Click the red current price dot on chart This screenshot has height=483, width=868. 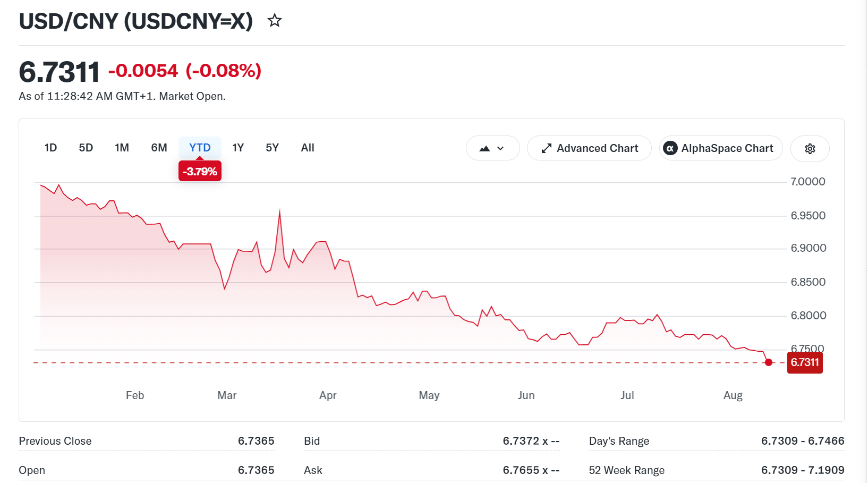click(x=768, y=362)
